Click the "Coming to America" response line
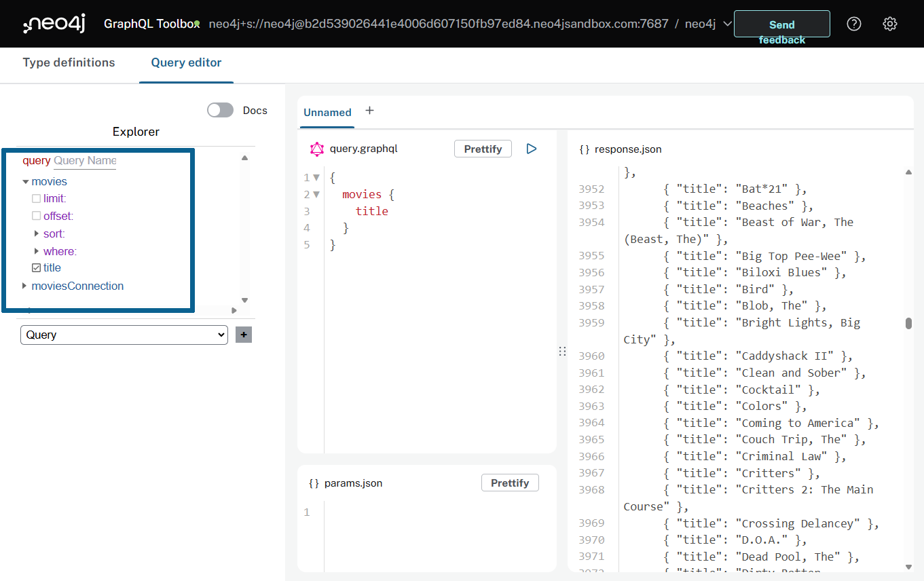924x581 pixels. point(771,423)
